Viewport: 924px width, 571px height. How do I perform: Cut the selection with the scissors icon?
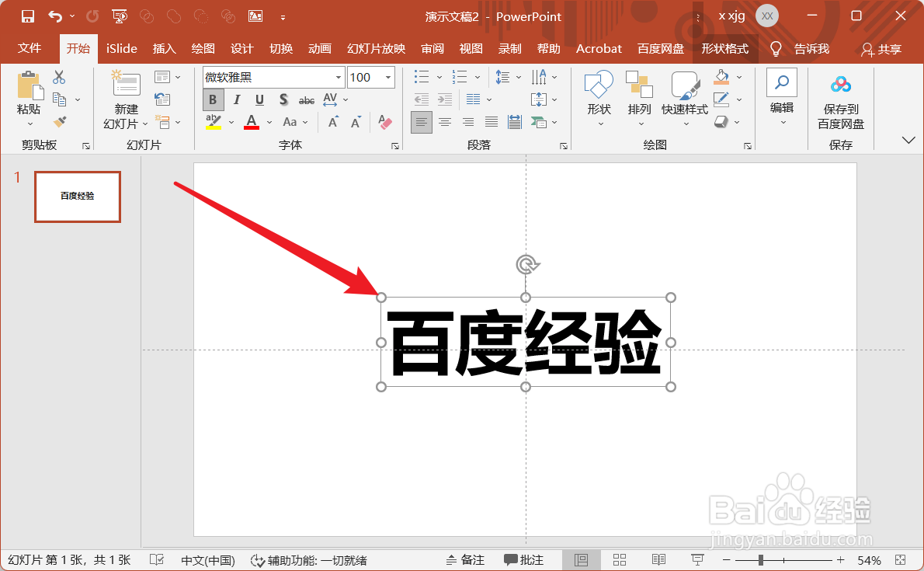pos(59,77)
